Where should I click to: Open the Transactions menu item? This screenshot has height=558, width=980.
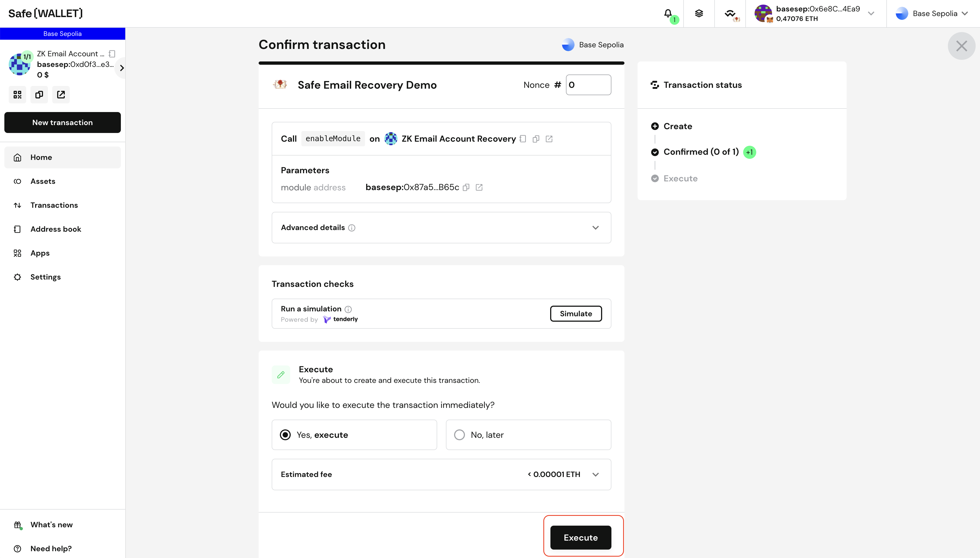(x=54, y=205)
